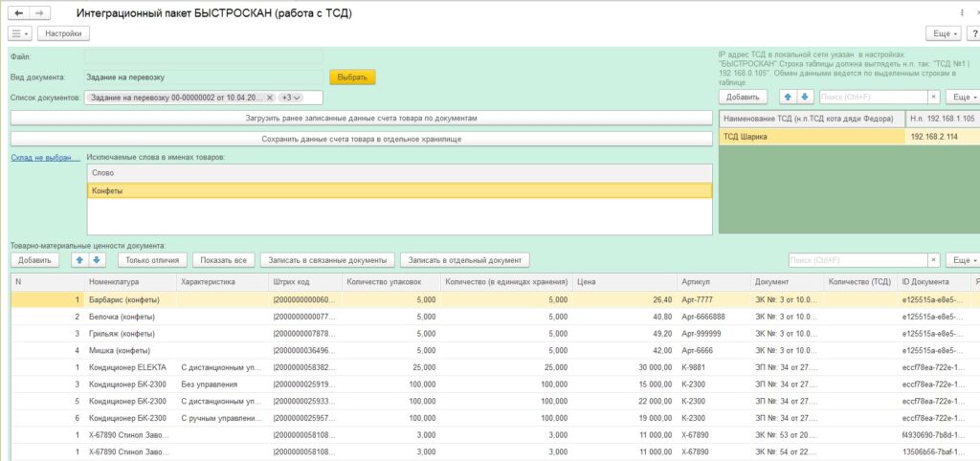
Task: Click the forward navigation arrow
Action: [40, 12]
